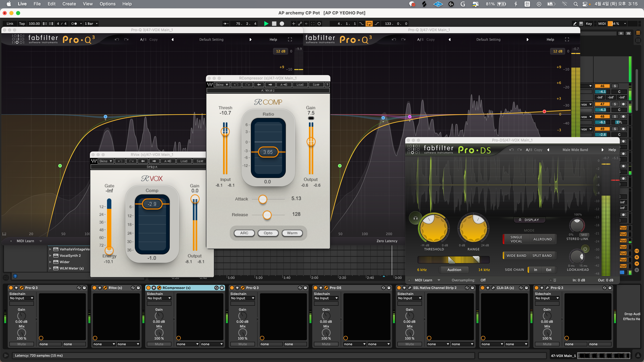This screenshot has width=644, height=362.
Task: Select the magenta EQ band node in the right Pro-Q 3
Action: click(410, 116)
